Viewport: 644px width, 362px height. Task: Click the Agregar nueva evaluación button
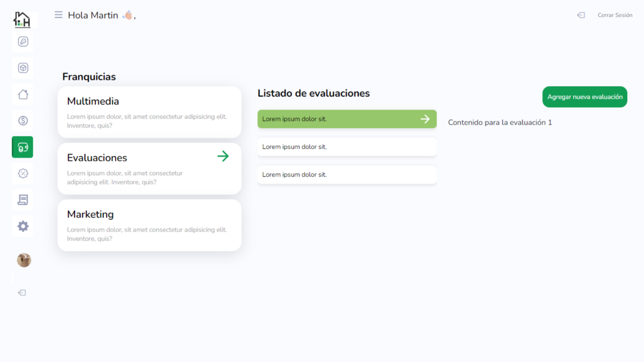[584, 97]
